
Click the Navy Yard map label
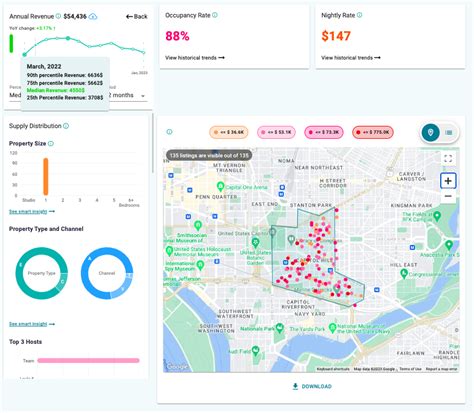(310, 314)
